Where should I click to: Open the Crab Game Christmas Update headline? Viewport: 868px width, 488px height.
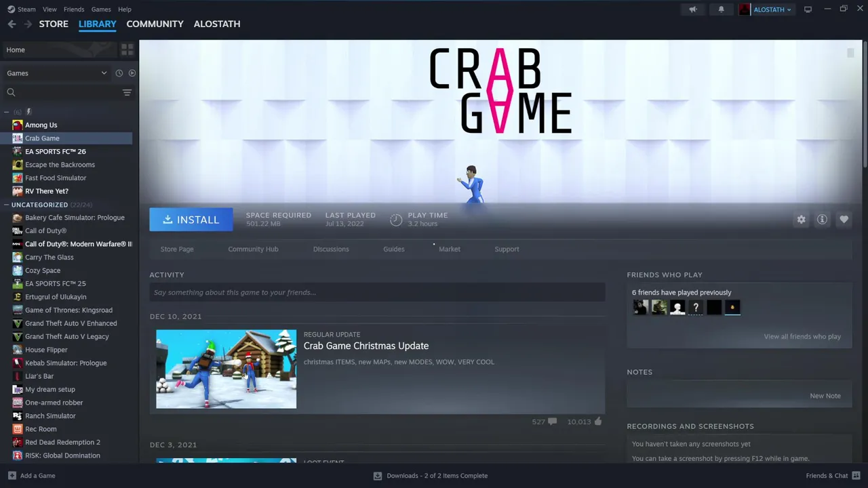pos(366,346)
